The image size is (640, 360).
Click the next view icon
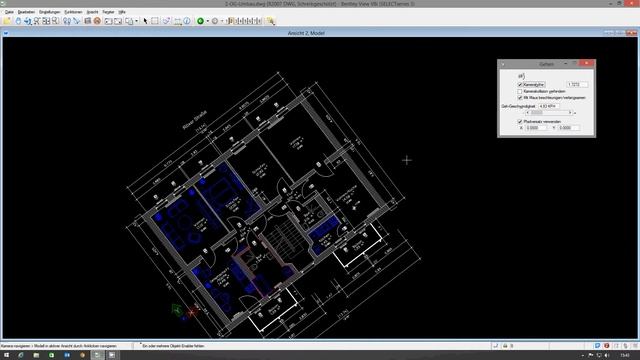click(x=118, y=21)
